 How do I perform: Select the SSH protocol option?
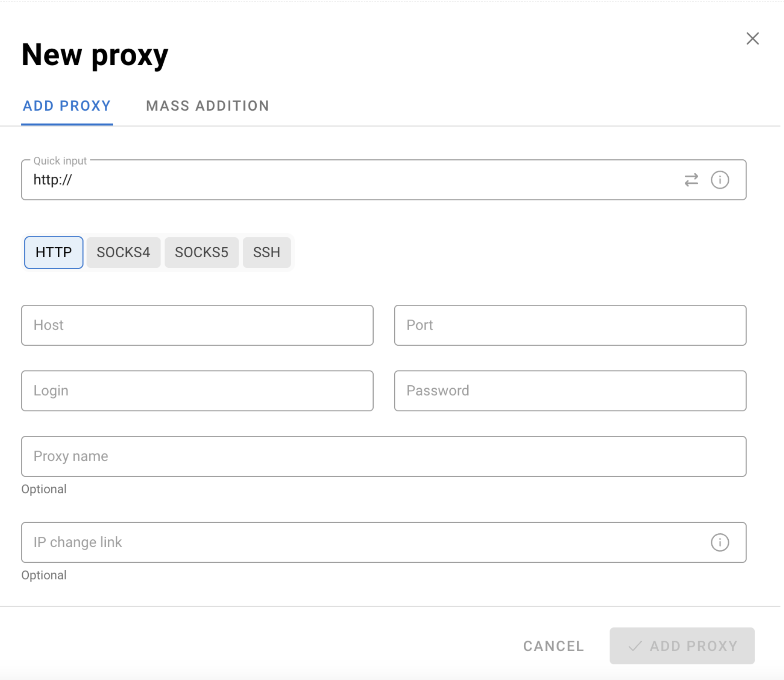pyautogui.click(x=266, y=252)
